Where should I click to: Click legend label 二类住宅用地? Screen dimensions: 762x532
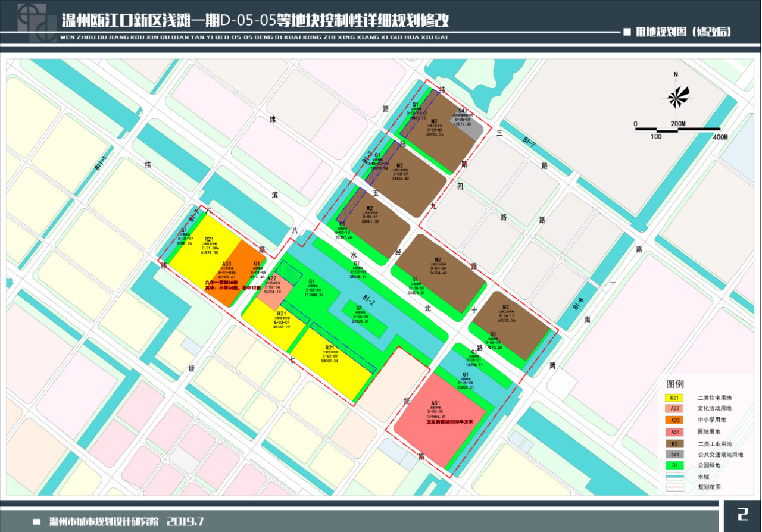coord(715,398)
